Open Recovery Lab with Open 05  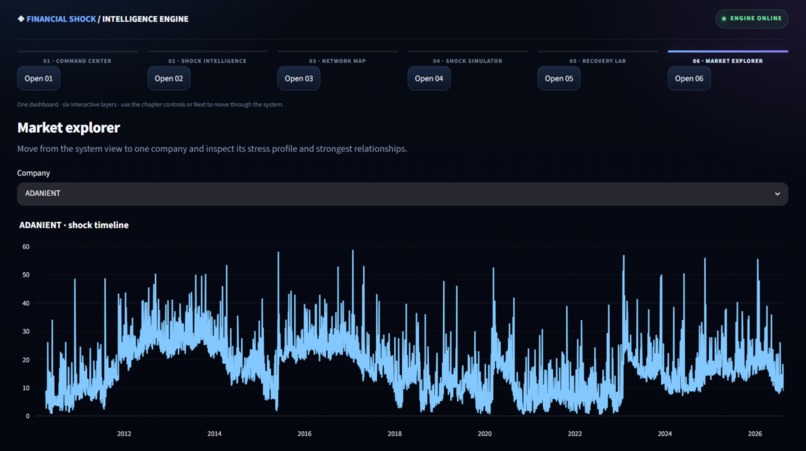(559, 79)
